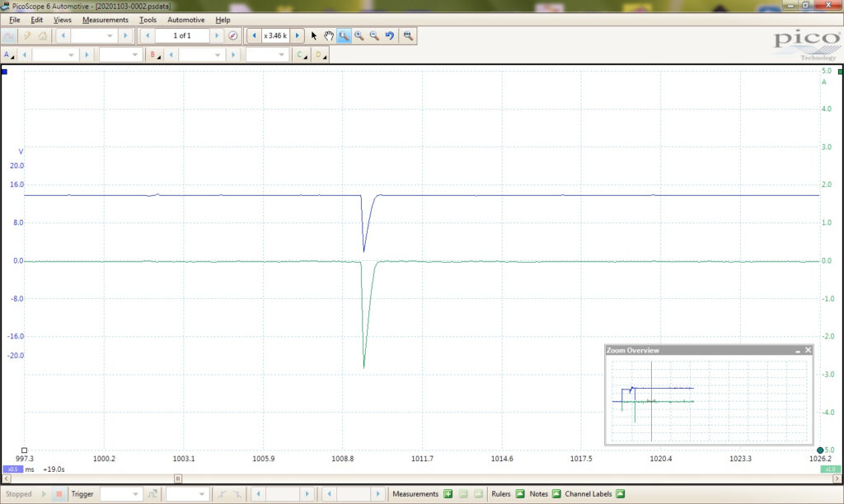This screenshot has width=844, height=504.
Task: Increase horizontal zoom factor arrow
Action: click(x=297, y=35)
